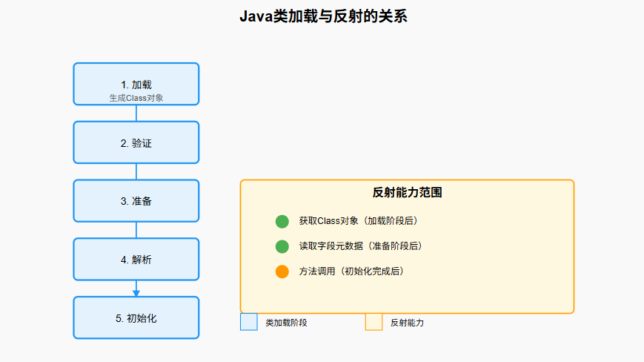Click the title Java类加载与反射的关系
644x362 pixels.
pos(323,16)
